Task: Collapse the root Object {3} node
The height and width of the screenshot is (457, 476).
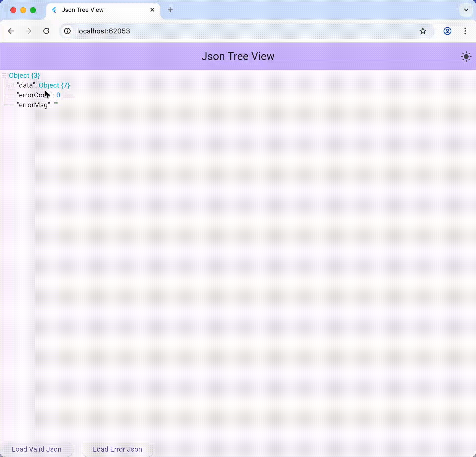Action: (4, 75)
